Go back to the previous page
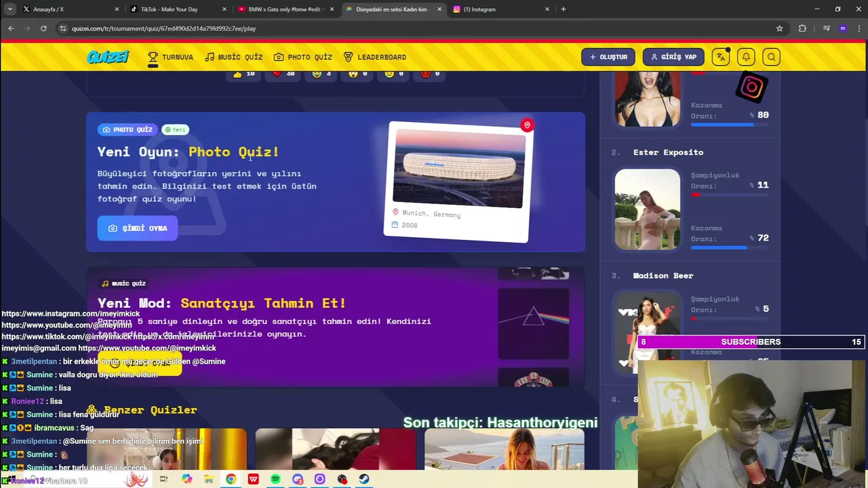 11,28
